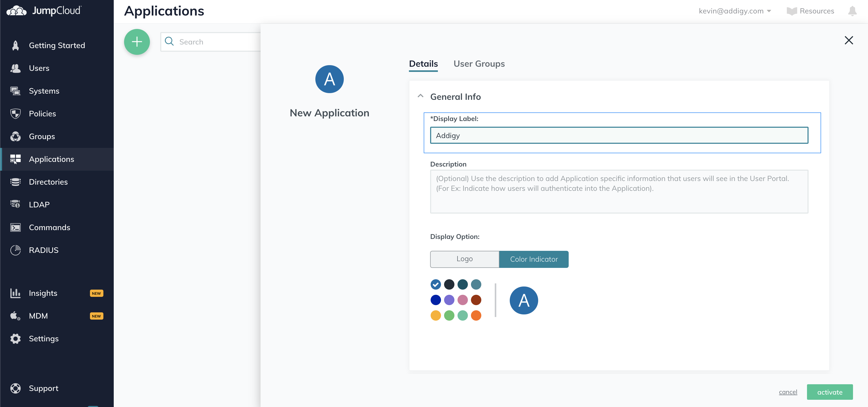This screenshot has height=407, width=868.
Task: Open the MDM menu item
Action: (x=57, y=316)
